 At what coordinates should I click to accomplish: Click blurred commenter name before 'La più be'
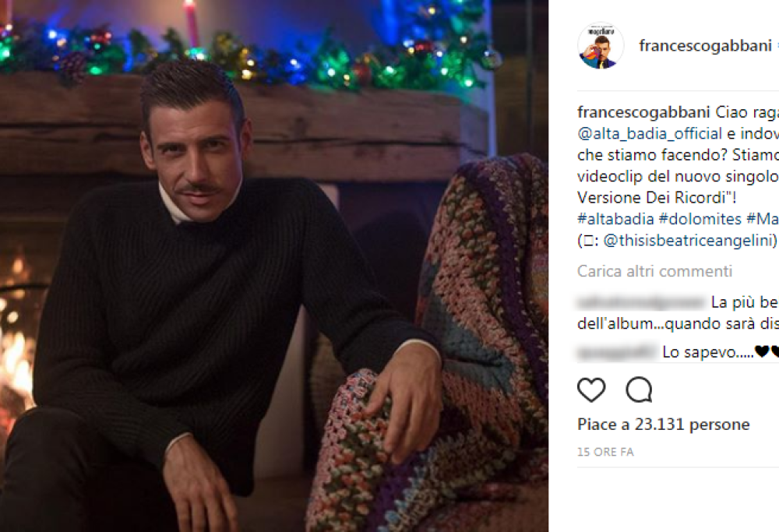640,302
